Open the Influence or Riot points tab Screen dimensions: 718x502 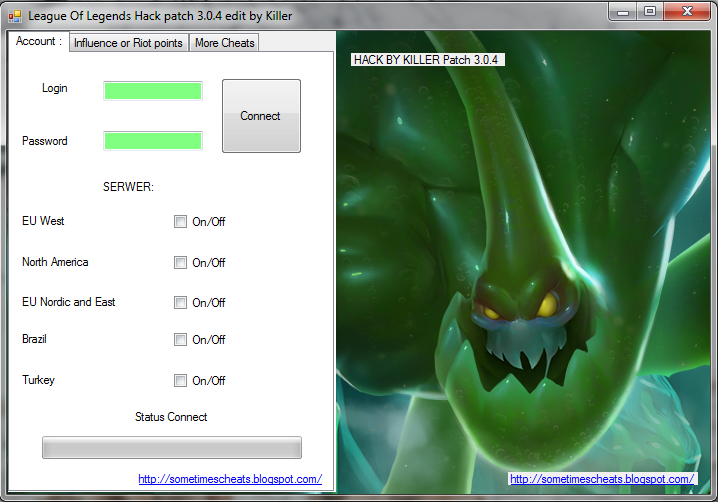tap(128, 43)
